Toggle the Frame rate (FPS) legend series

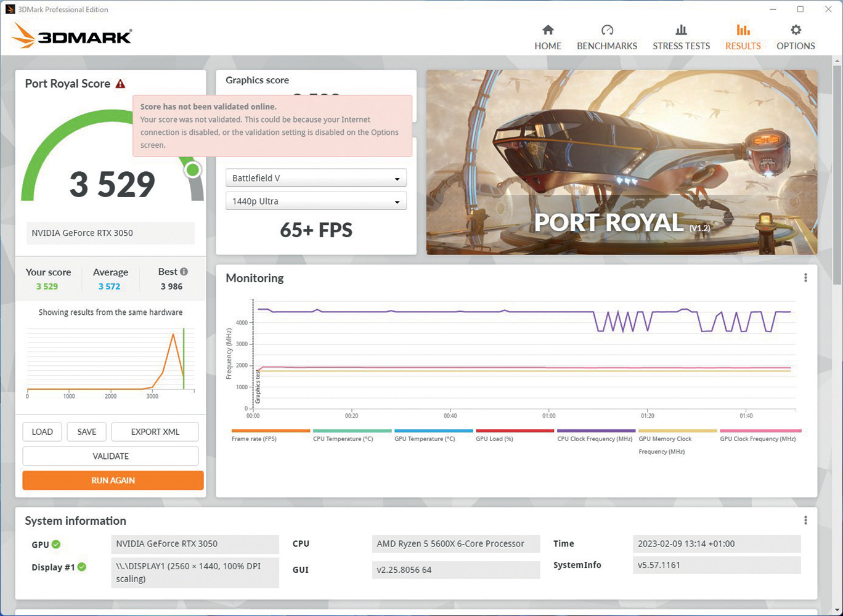point(254,439)
